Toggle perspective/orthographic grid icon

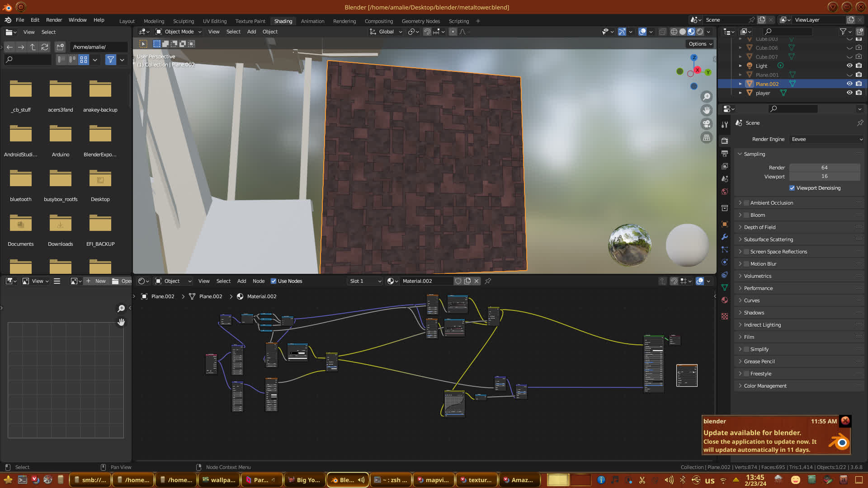[x=706, y=138]
